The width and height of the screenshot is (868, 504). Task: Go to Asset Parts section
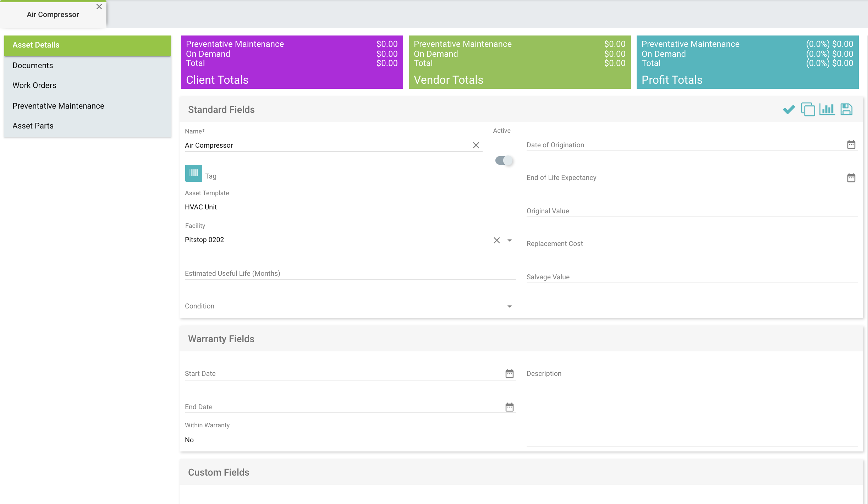[33, 126]
